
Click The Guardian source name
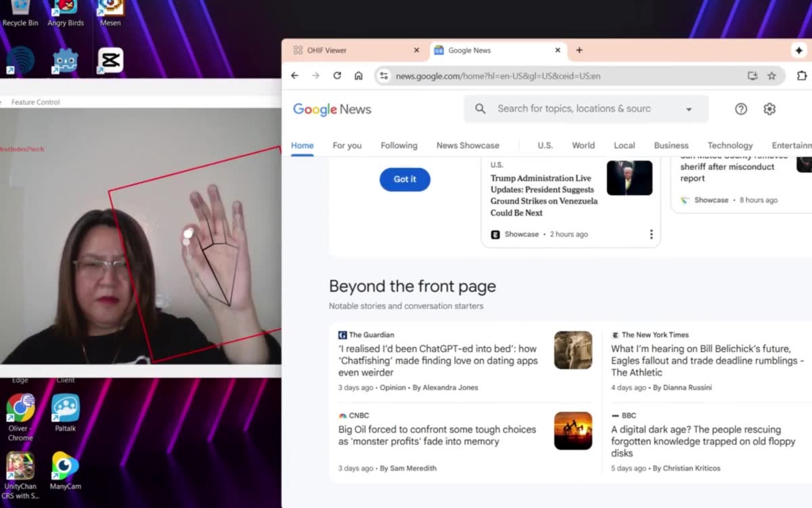371,335
